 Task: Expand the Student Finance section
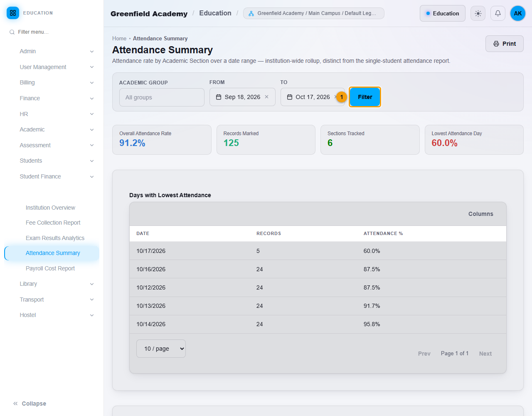[57, 176]
